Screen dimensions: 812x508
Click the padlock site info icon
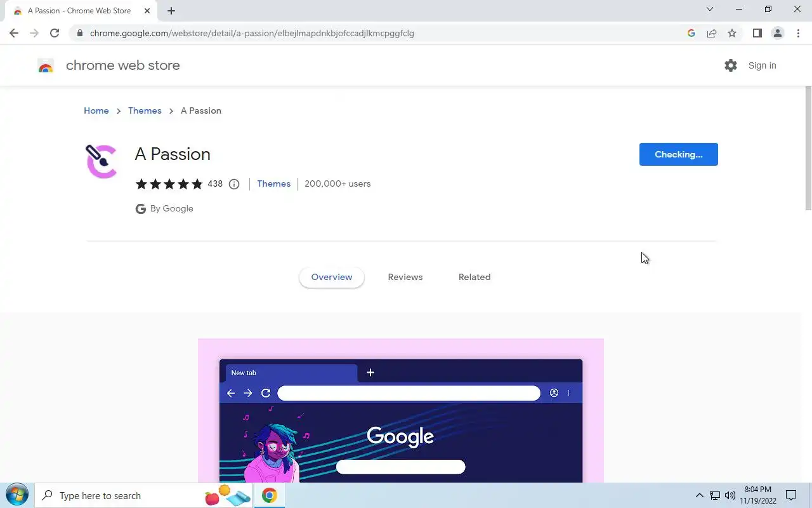[79, 33]
